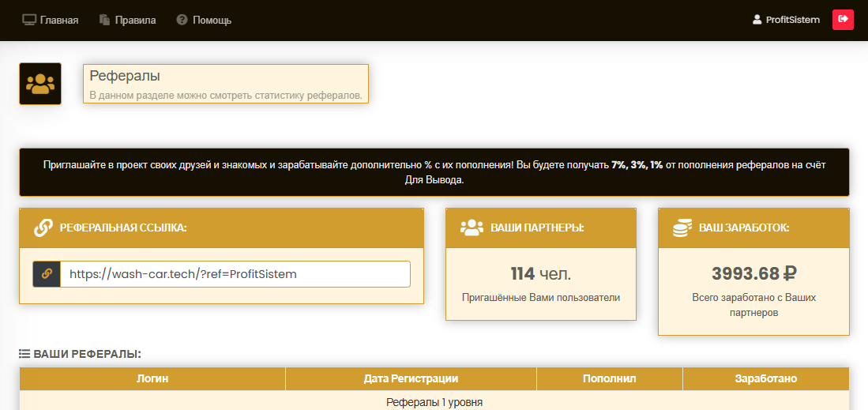
Task: Click the chain icon in Реферальная ссылка header
Action: (x=43, y=228)
